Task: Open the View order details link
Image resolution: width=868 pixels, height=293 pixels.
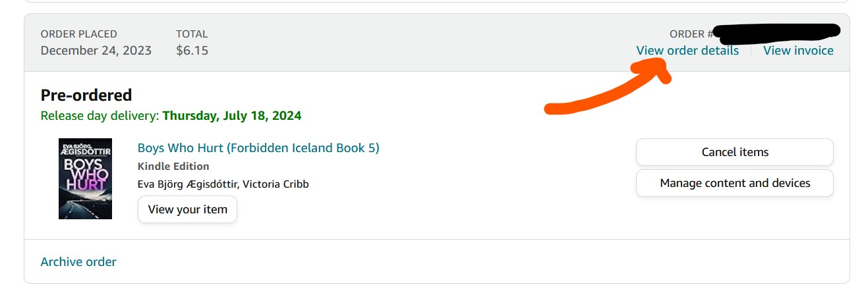Action: click(x=687, y=51)
